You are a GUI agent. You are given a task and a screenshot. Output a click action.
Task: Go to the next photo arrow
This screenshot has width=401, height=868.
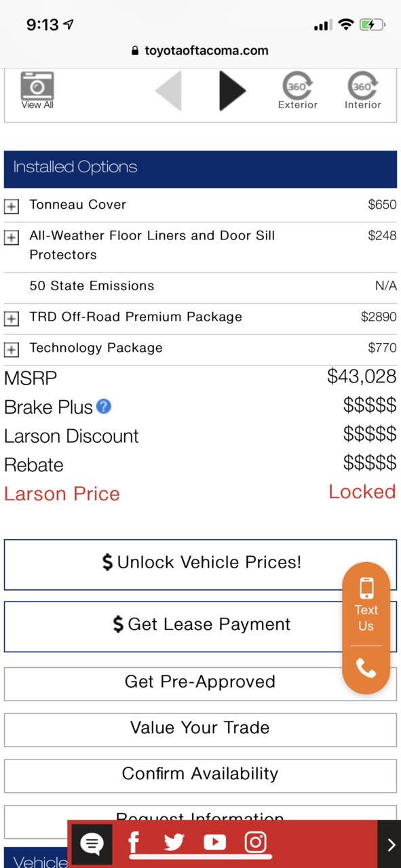pyautogui.click(x=232, y=90)
